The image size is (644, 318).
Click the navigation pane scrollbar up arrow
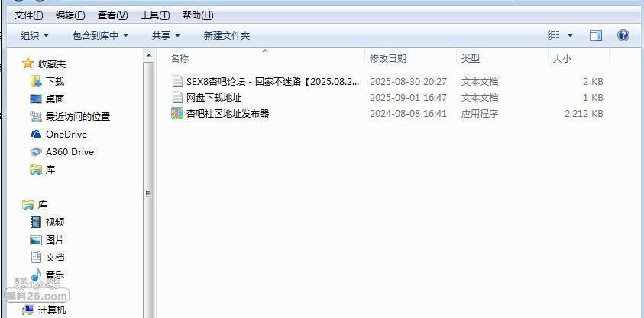149,56
